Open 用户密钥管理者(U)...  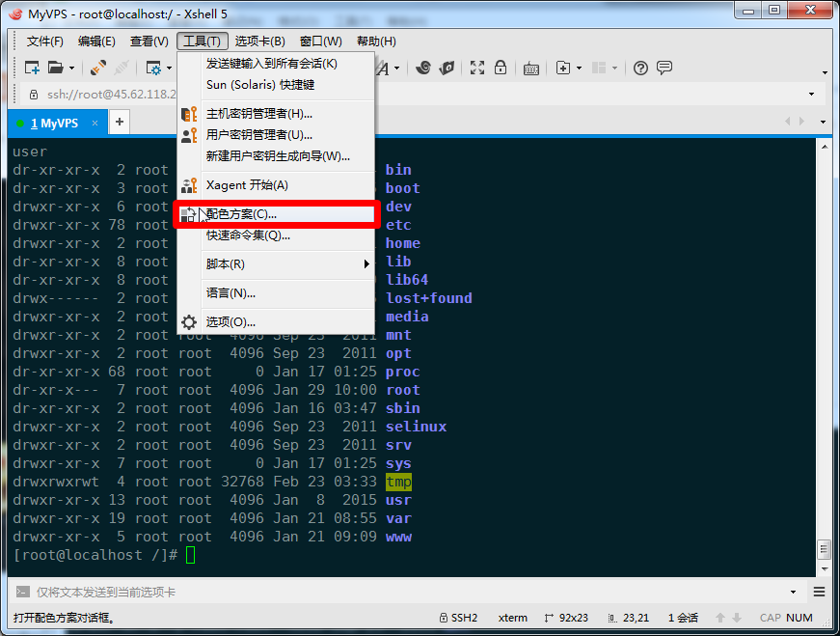277,135
